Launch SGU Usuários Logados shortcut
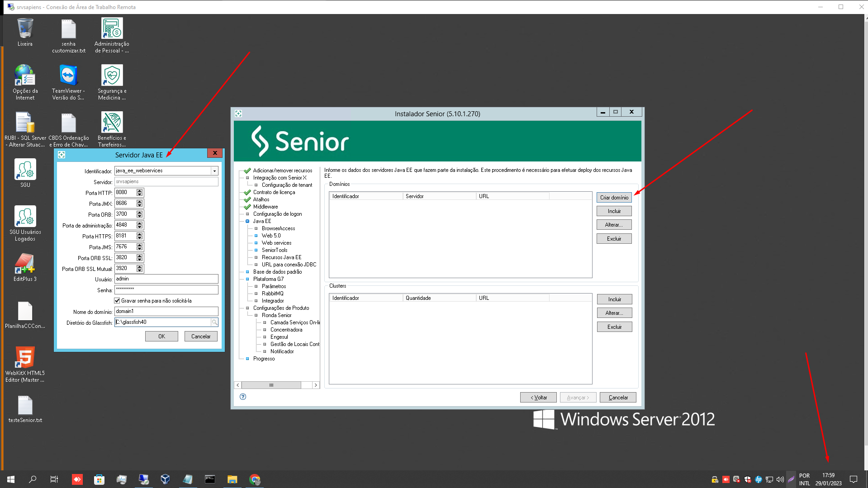868x488 pixels. pos(25,223)
